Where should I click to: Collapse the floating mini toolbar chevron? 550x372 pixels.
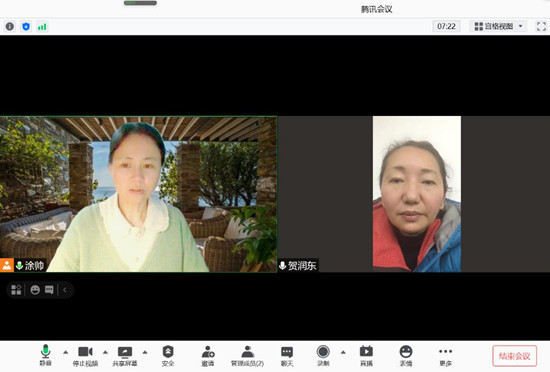click(x=65, y=290)
